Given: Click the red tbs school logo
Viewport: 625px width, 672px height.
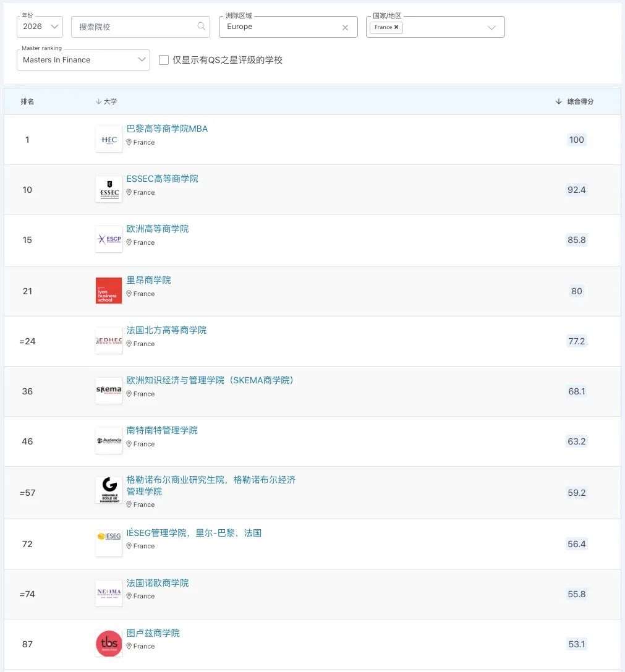Looking at the screenshot, I should pos(109,644).
